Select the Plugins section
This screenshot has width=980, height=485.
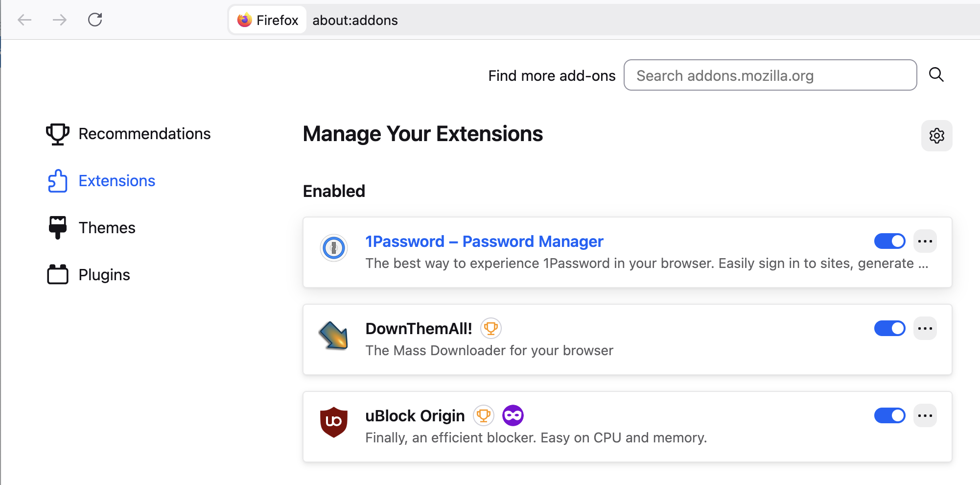pos(104,274)
